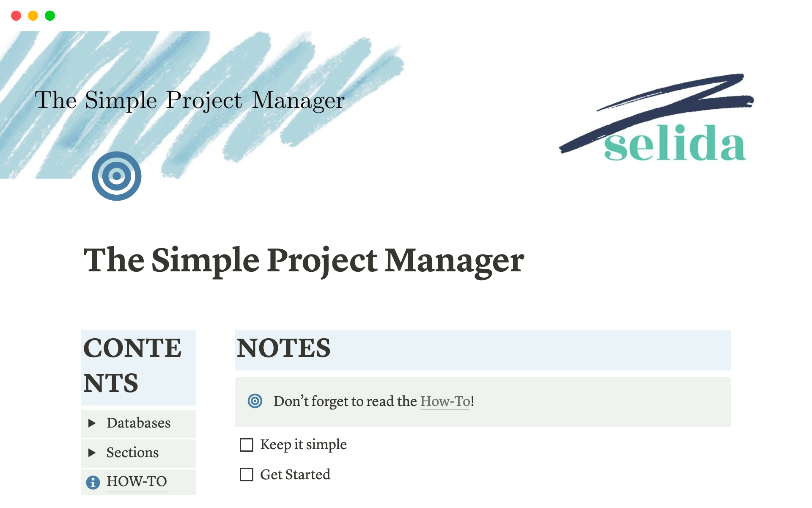Click the HOW-TO info circle icon

pos(95,481)
